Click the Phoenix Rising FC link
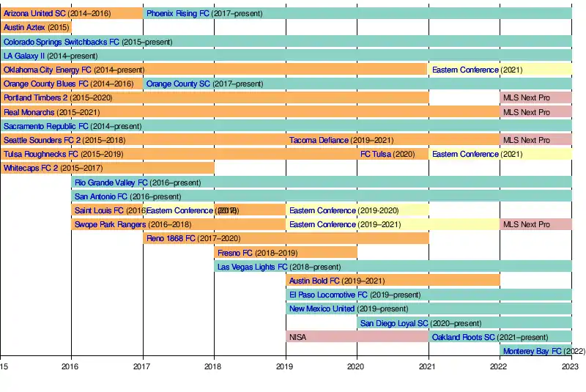 [x=178, y=13]
